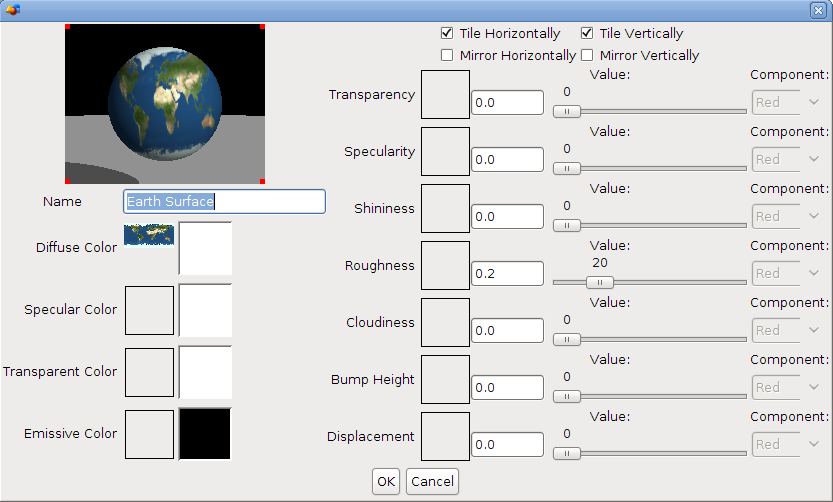
Task: Click the application icon in title bar
Action: tap(13, 10)
